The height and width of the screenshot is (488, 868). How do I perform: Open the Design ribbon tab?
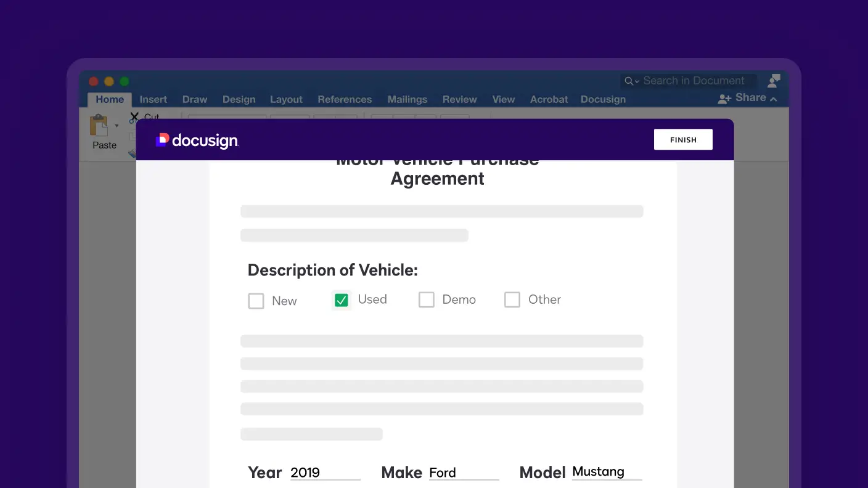[239, 99]
